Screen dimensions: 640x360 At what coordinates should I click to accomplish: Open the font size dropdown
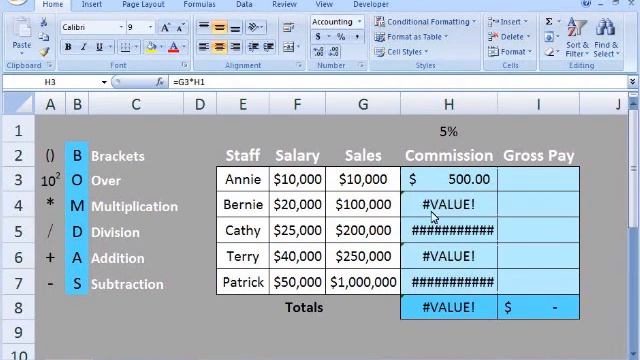point(150,27)
